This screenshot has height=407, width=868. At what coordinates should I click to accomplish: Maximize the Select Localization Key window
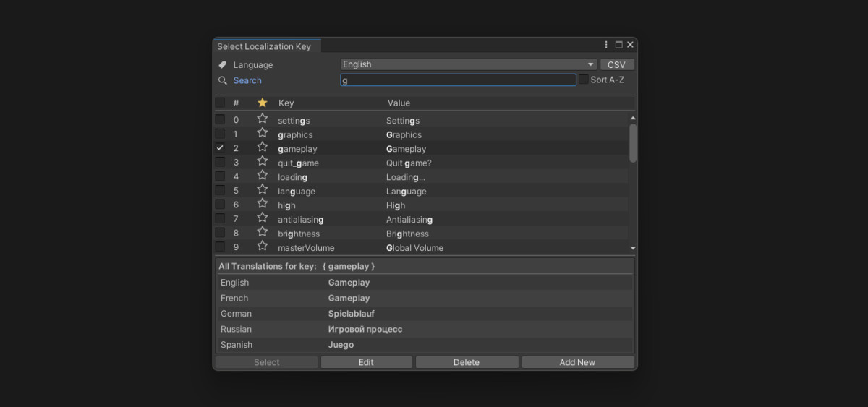618,45
